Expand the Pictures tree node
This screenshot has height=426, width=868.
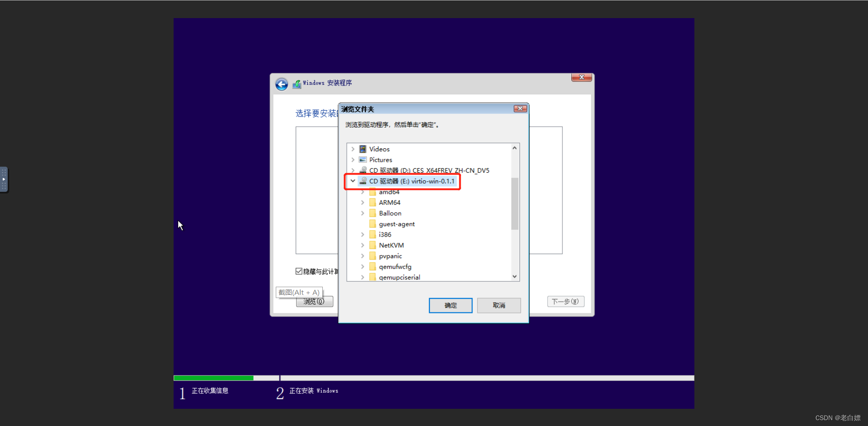[x=353, y=160]
